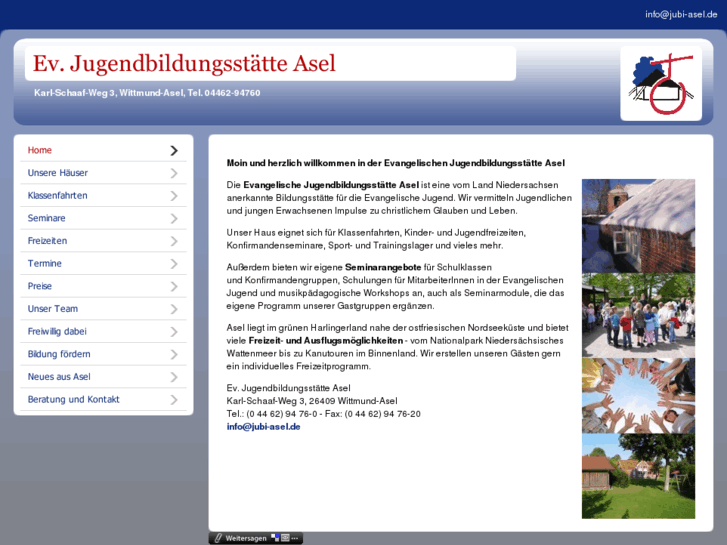This screenshot has width=727, height=545.
Task: Click the green garden house photo
Action: [x=638, y=476]
